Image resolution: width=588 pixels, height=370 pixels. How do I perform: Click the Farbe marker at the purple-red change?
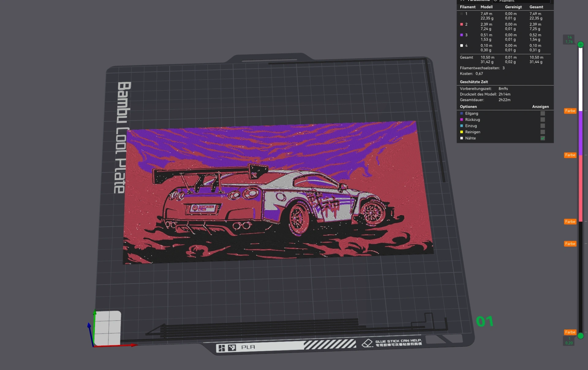(570, 155)
